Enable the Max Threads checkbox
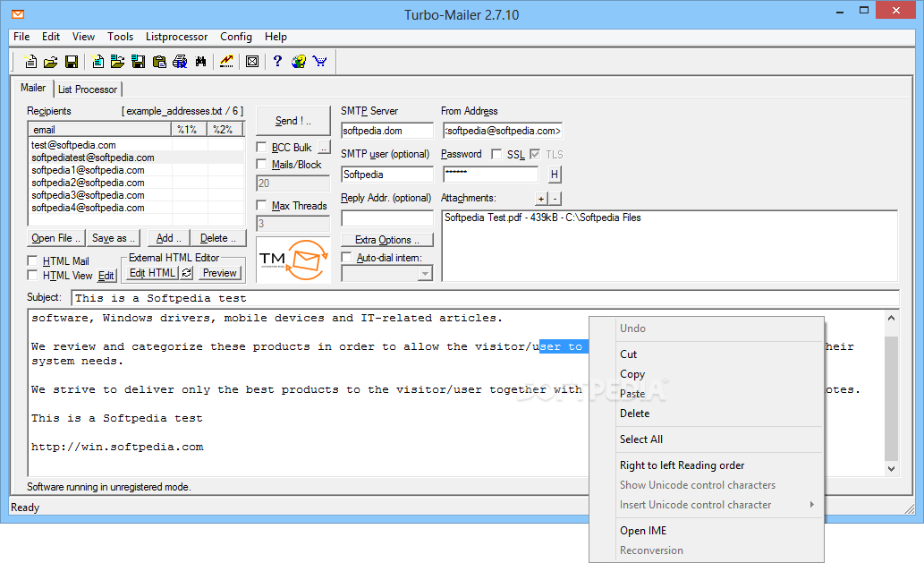 [262, 205]
